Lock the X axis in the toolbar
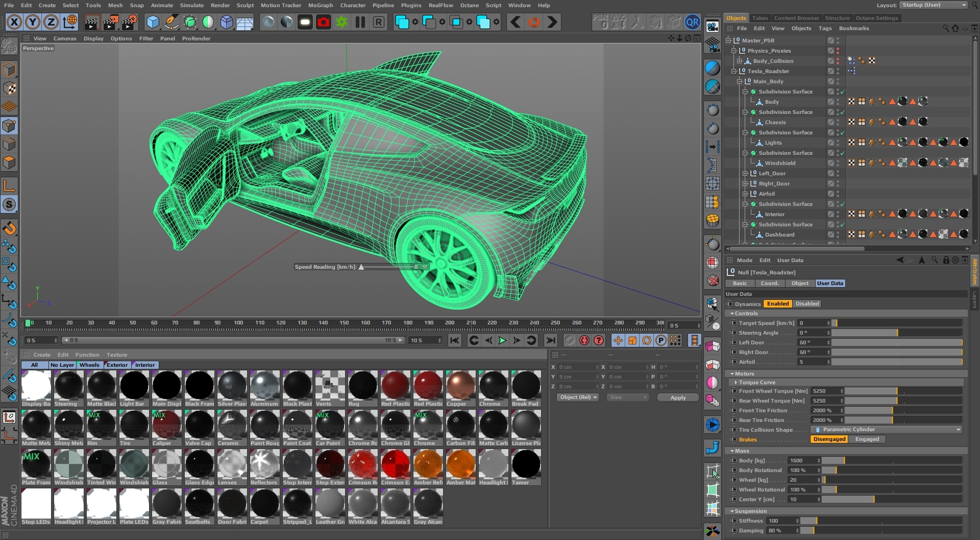Viewport: 980px width, 540px height. (x=14, y=22)
